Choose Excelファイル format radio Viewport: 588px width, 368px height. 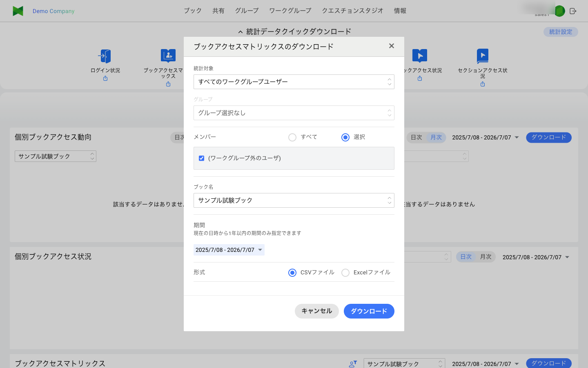click(x=345, y=273)
